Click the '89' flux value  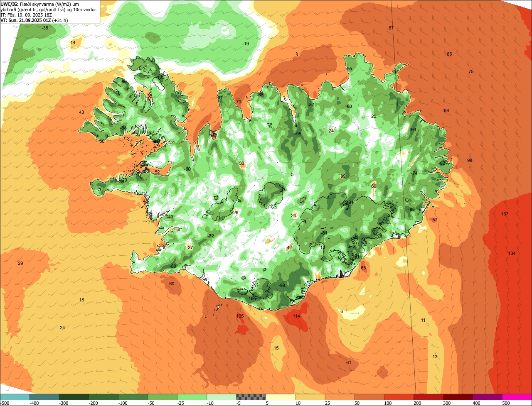[x=343, y=176]
